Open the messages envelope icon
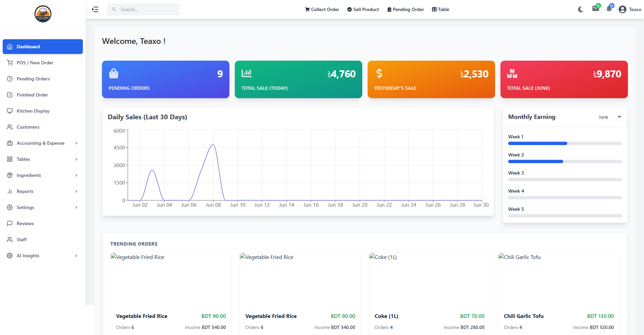 (596, 9)
